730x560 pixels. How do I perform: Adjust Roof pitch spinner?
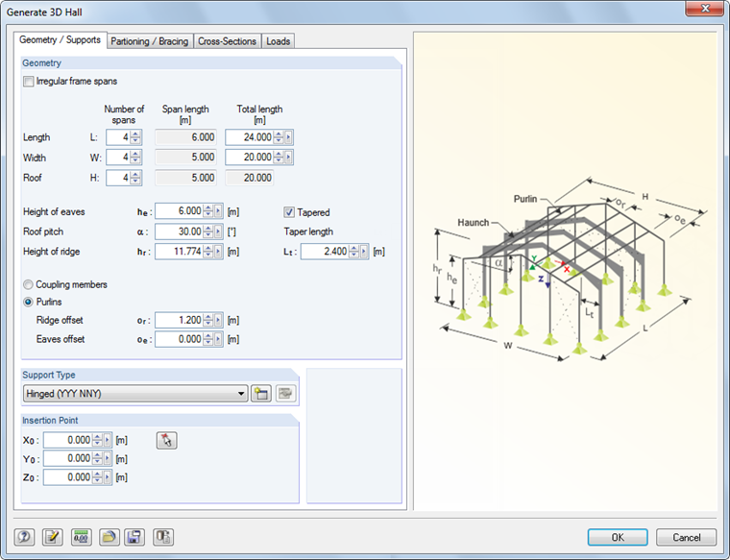click(208, 231)
